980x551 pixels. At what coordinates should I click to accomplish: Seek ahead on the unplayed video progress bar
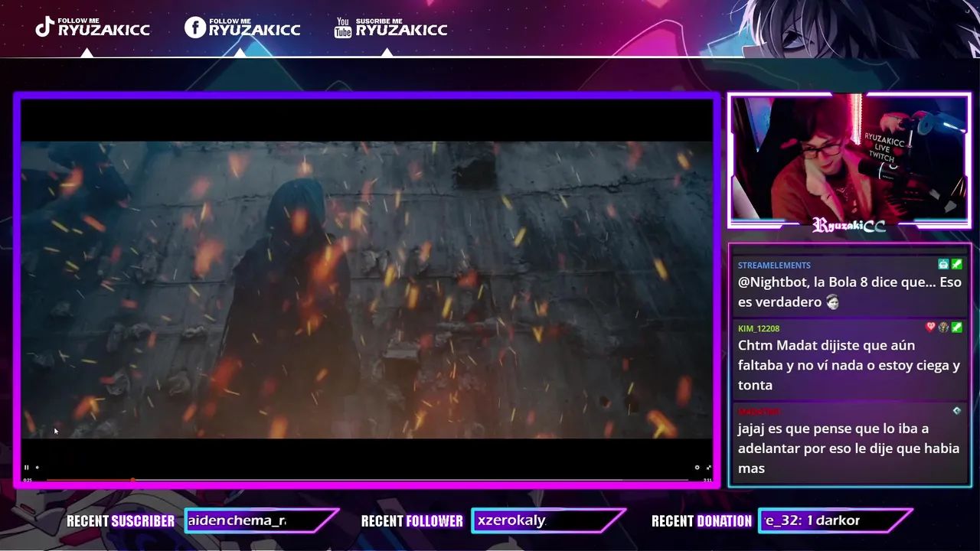coord(412,480)
